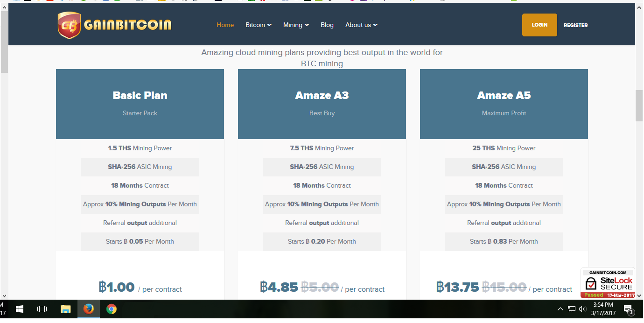Show hidden system tray icons

point(560,309)
